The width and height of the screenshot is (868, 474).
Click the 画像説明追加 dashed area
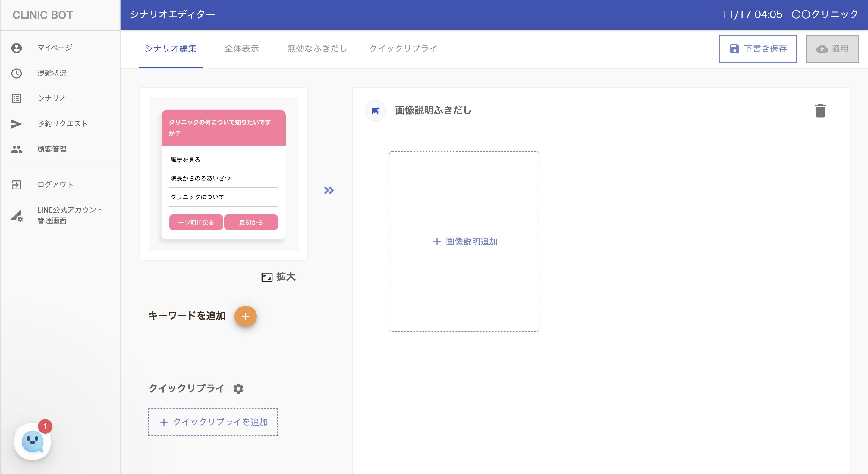tap(464, 242)
